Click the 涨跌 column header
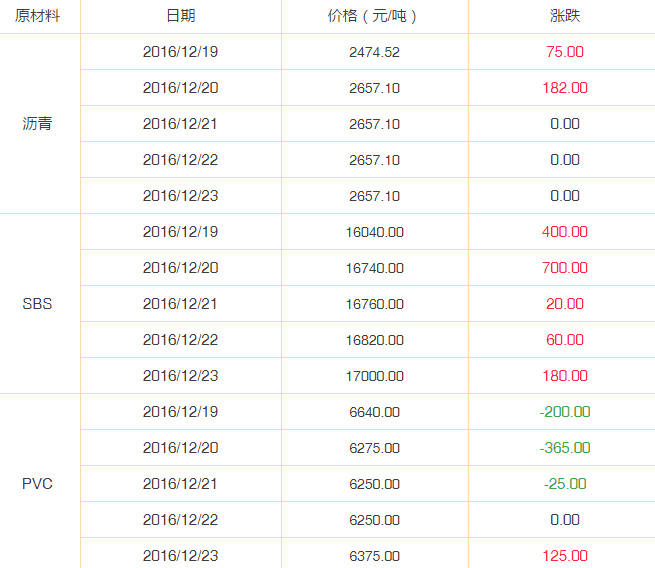The height and width of the screenshot is (568, 655). [565, 16]
